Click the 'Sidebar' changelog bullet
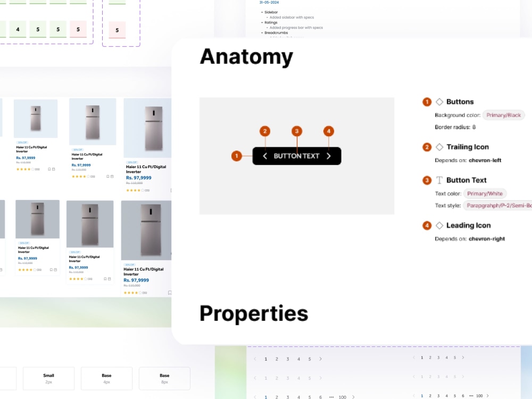This screenshot has height=399, width=532. coord(271,12)
